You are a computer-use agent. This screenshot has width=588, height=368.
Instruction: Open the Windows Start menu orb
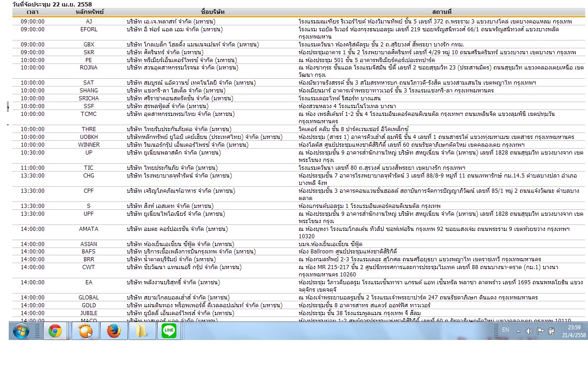21,331
